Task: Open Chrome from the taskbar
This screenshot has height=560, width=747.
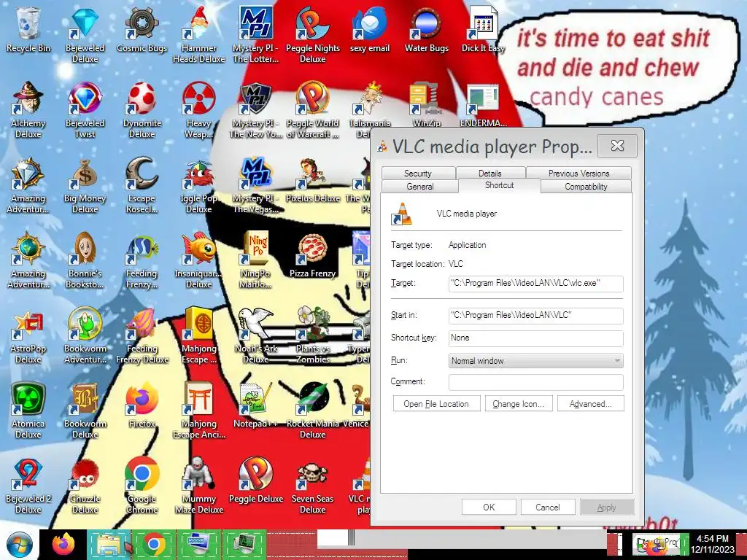Action: (x=154, y=545)
